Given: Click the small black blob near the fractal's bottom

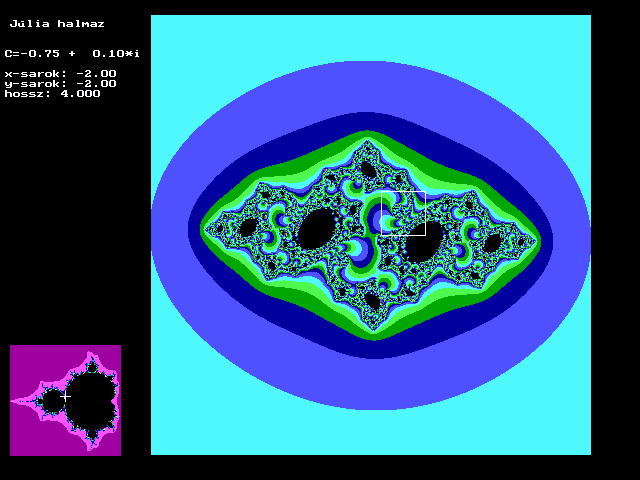Looking at the screenshot, I should pos(373,300).
